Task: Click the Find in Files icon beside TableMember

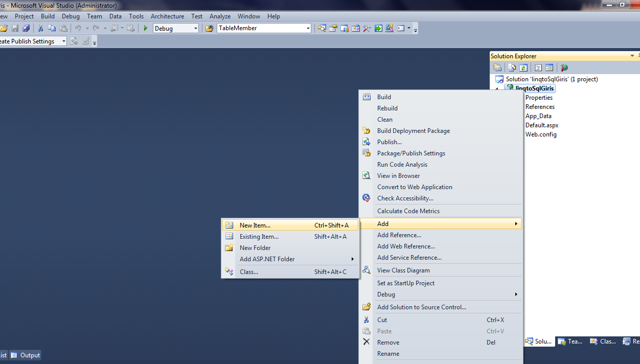Action: (209, 28)
